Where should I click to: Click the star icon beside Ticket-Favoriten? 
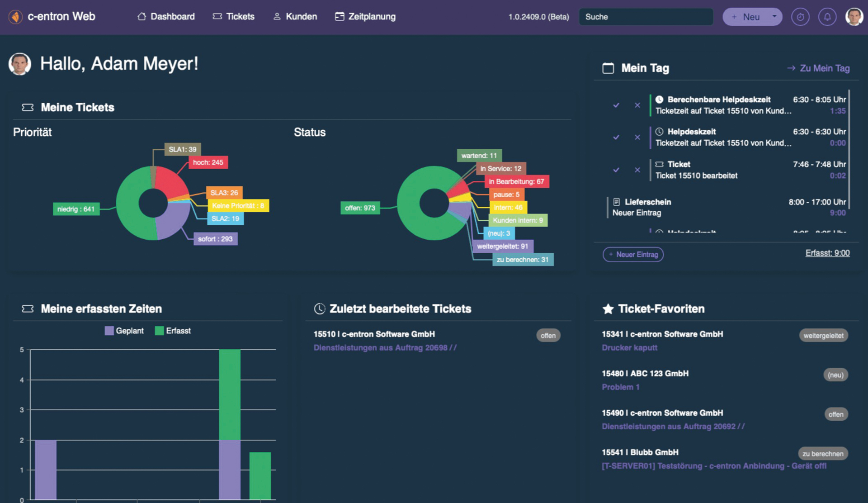[x=608, y=308]
